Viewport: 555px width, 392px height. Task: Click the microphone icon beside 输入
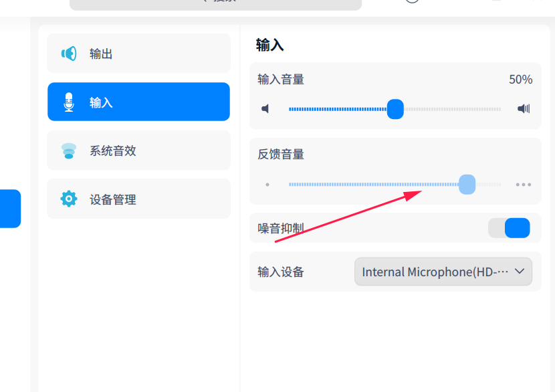[x=69, y=102]
